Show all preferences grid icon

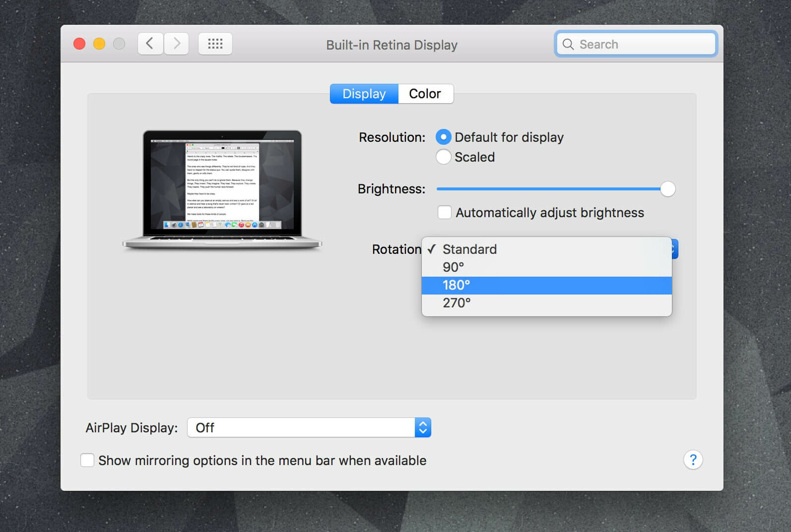(x=215, y=44)
